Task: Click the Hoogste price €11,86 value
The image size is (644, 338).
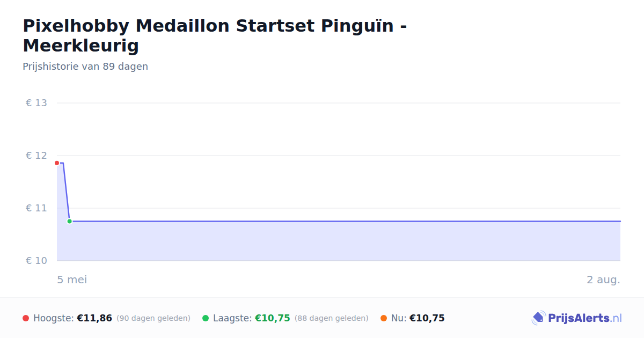Action: pyautogui.click(x=94, y=318)
